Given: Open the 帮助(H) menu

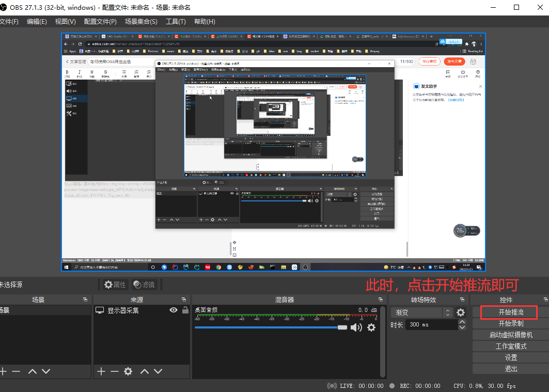Looking at the screenshot, I should coord(205,22).
